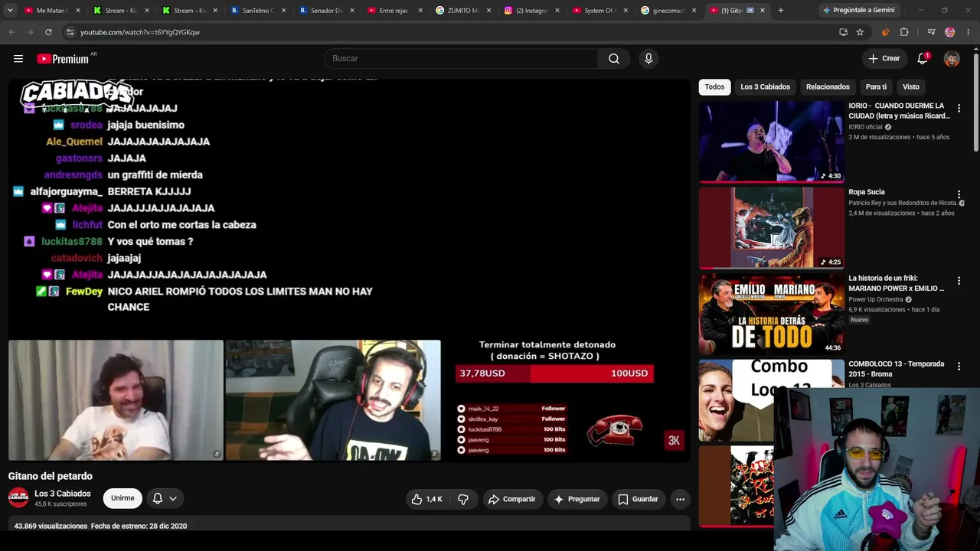Open the Ropa Sucia video thumbnail
The image size is (980, 551).
click(772, 228)
